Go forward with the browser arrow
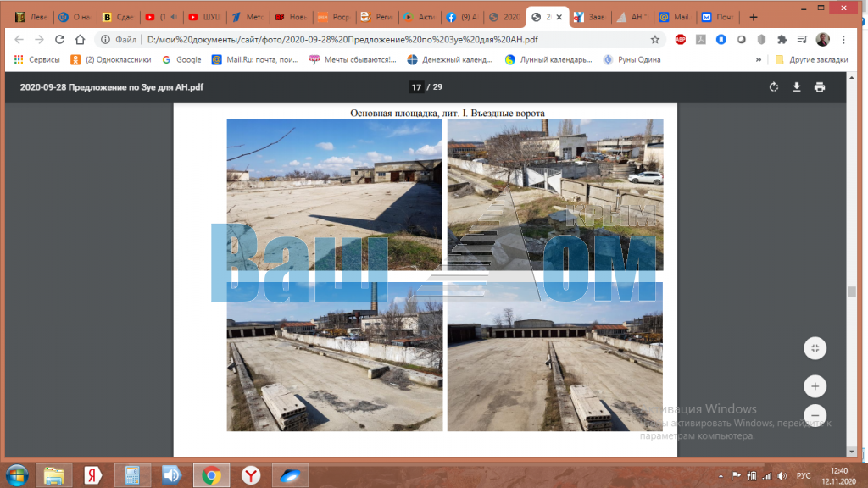The width and height of the screenshot is (868, 488). click(39, 39)
